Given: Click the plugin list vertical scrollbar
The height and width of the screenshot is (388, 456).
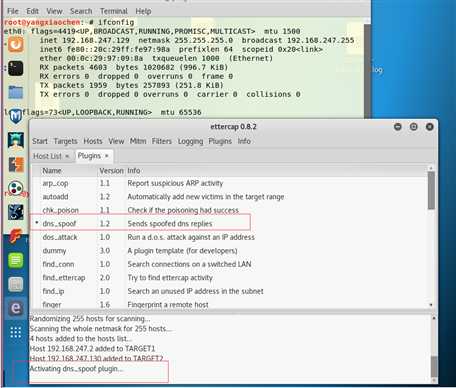Looking at the screenshot, I should tap(431, 190).
